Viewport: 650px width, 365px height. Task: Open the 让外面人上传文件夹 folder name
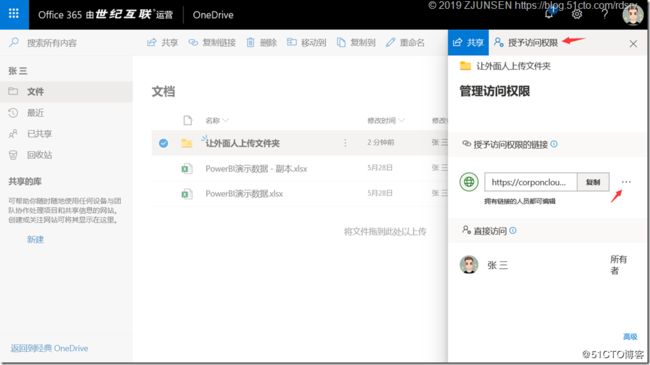(x=243, y=144)
